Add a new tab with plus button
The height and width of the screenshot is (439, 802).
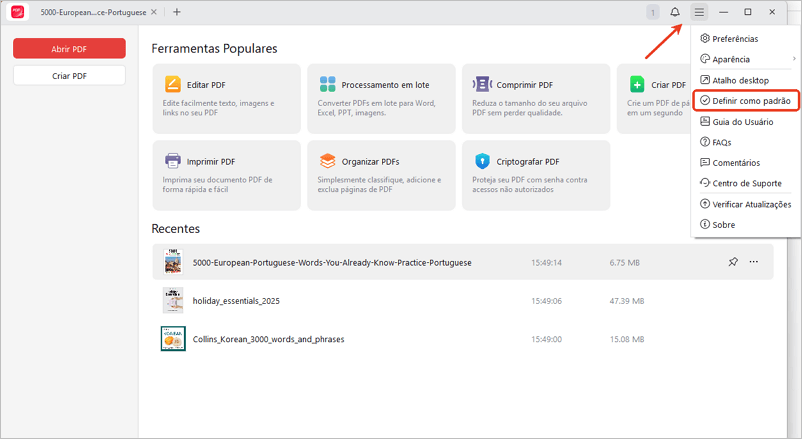click(x=177, y=12)
